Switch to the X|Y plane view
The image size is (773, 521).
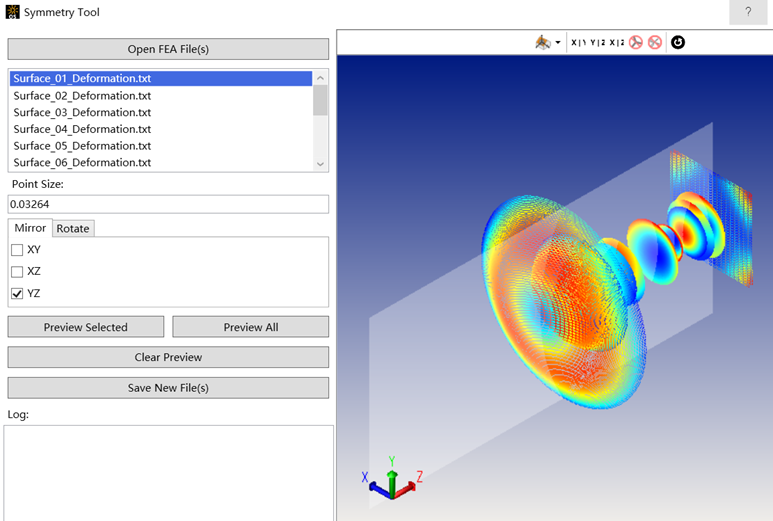(579, 42)
